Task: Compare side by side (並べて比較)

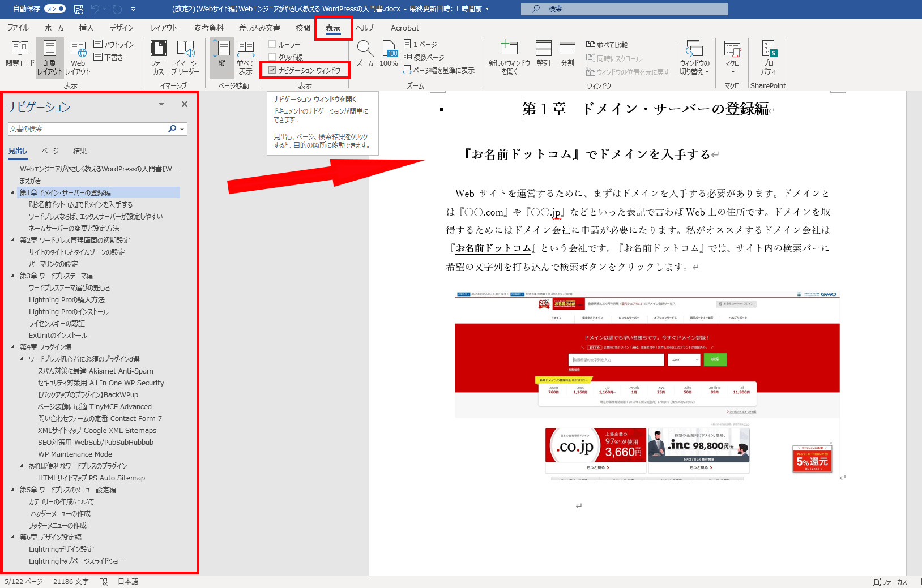Action: [x=607, y=45]
